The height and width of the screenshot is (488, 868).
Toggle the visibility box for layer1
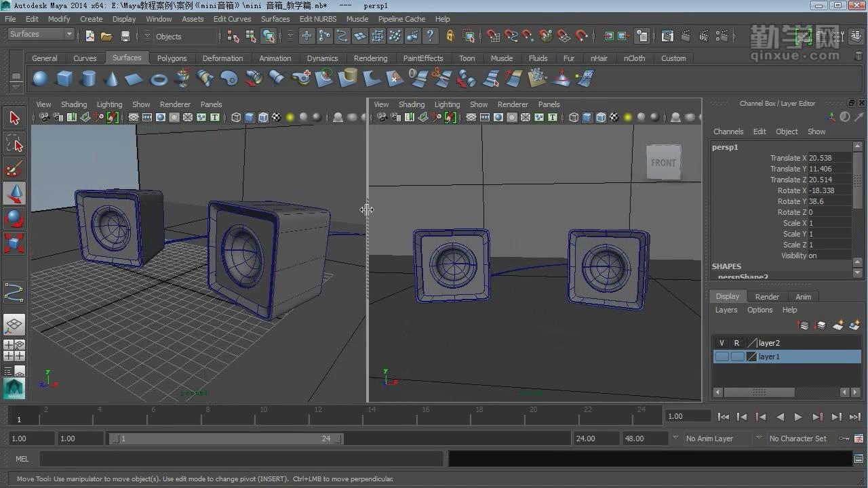tap(722, 357)
